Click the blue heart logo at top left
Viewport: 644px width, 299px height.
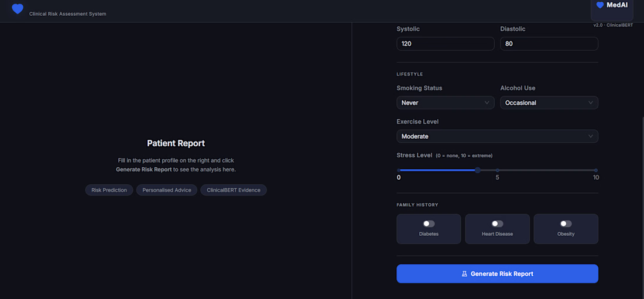18,8
